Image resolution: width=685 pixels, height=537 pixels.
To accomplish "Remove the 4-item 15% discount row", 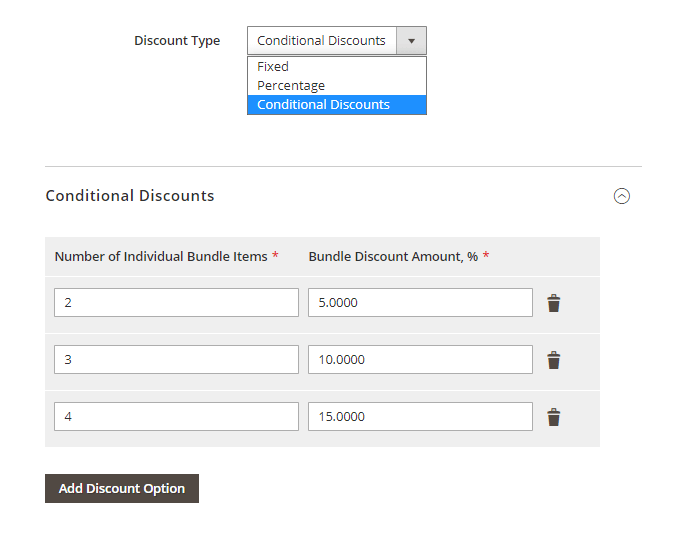I will coord(553,417).
